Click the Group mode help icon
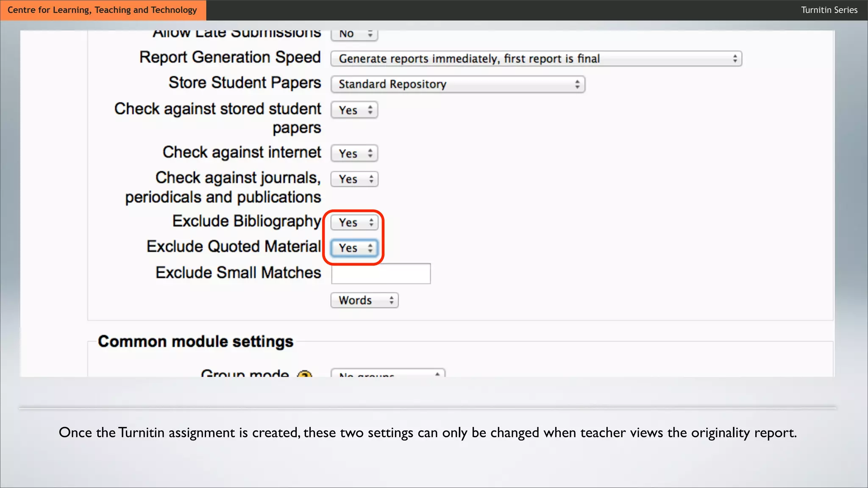 point(304,374)
